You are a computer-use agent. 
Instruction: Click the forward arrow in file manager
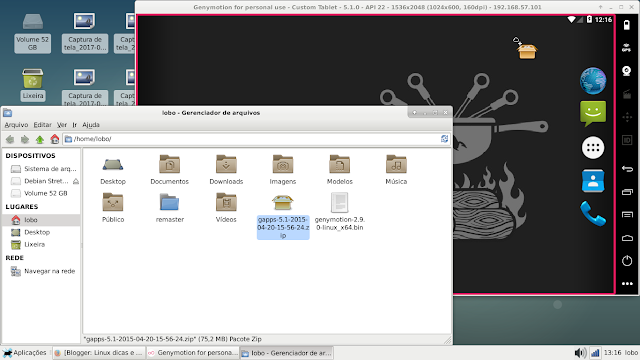click(x=25, y=140)
